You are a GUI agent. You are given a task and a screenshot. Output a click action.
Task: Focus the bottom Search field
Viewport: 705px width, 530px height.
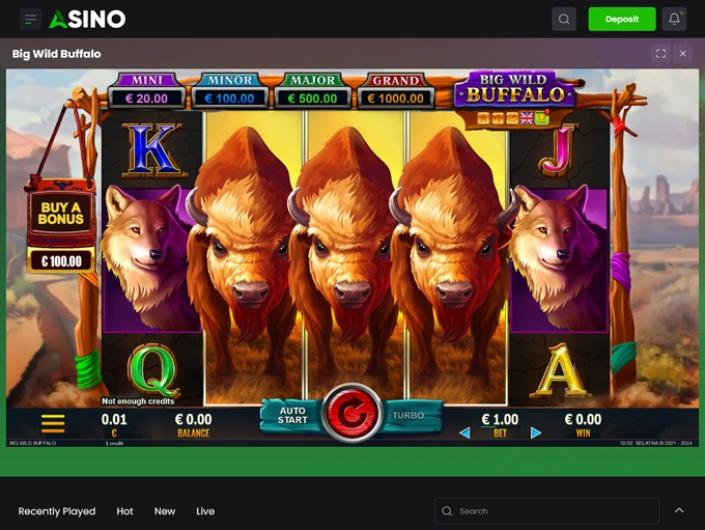547,511
